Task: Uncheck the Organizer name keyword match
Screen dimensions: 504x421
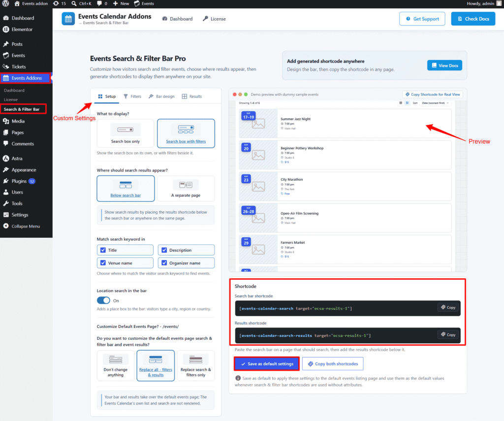Action: 164,263
